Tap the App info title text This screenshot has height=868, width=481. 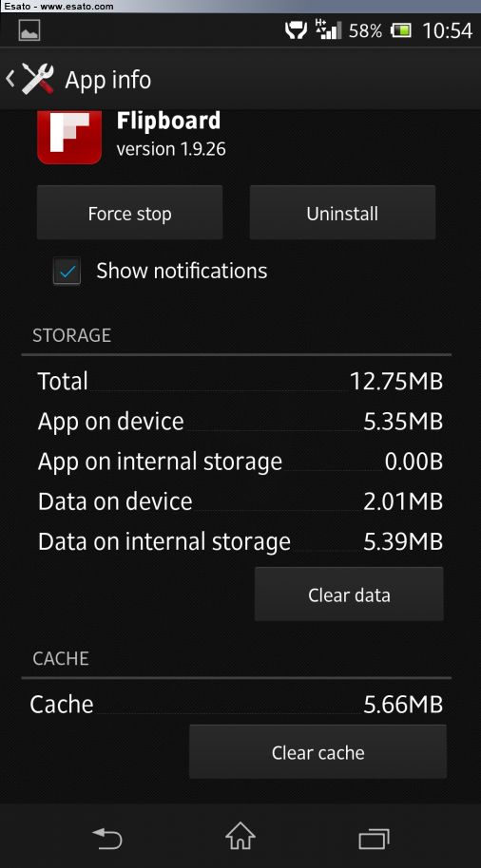pyautogui.click(x=108, y=80)
